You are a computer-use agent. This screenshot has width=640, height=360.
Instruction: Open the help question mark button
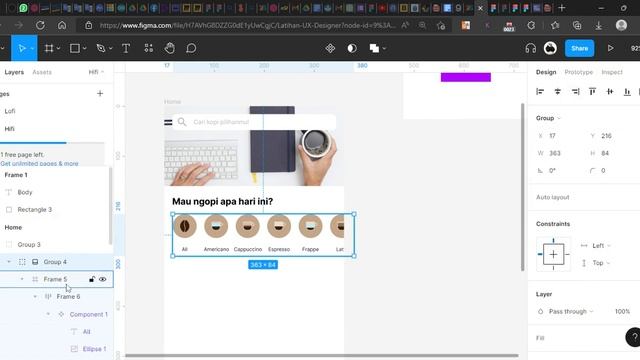(634, 337)
